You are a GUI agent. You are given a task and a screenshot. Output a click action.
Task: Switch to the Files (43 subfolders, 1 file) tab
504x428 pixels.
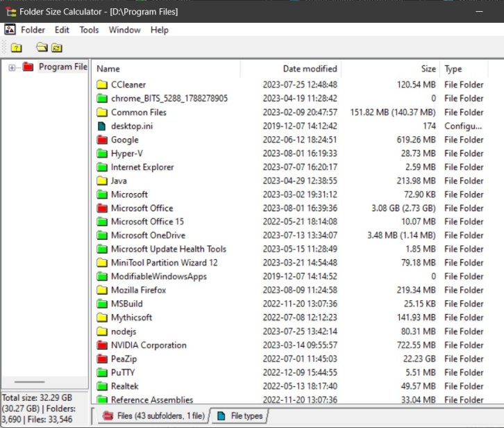(x=153, y=415)
